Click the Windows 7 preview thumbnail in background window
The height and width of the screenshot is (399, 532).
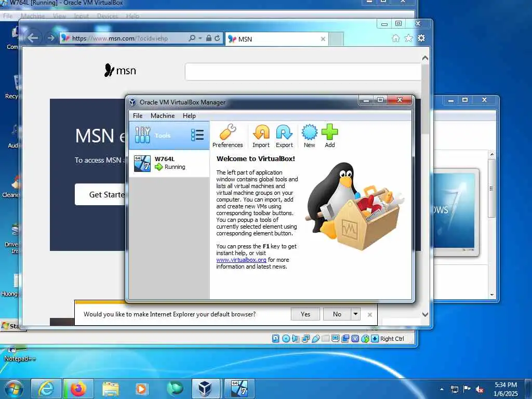coord(456,212)
